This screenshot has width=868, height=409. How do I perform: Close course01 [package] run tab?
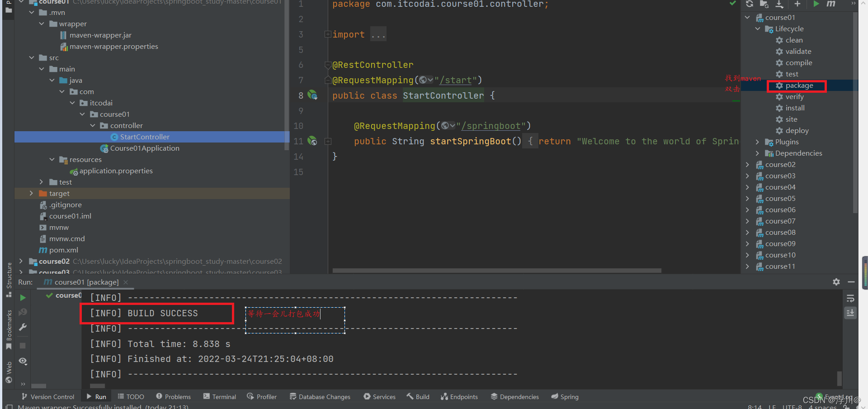(x=126, y=282)
